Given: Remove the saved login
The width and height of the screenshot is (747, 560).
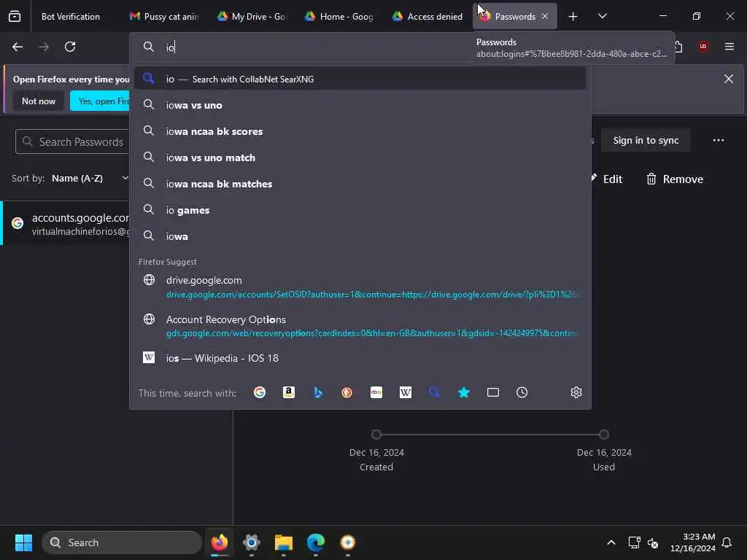Looking at the screenshot, I should tap(675, 179).
